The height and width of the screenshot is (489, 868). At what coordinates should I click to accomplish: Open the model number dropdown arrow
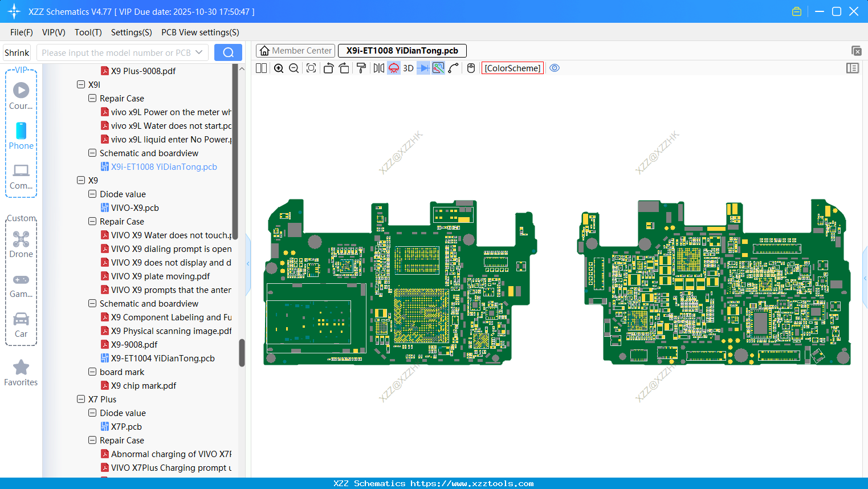[199, 52]
